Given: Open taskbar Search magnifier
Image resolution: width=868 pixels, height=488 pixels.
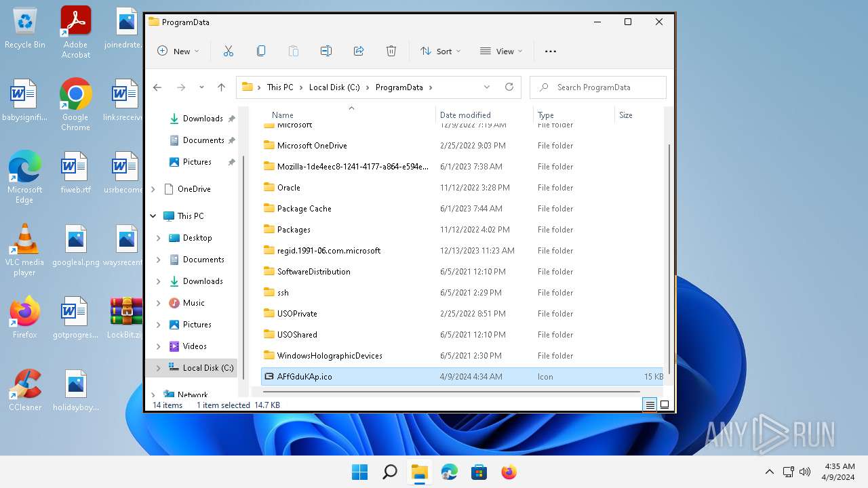Looking at the screenshot, I should (389, 472).
